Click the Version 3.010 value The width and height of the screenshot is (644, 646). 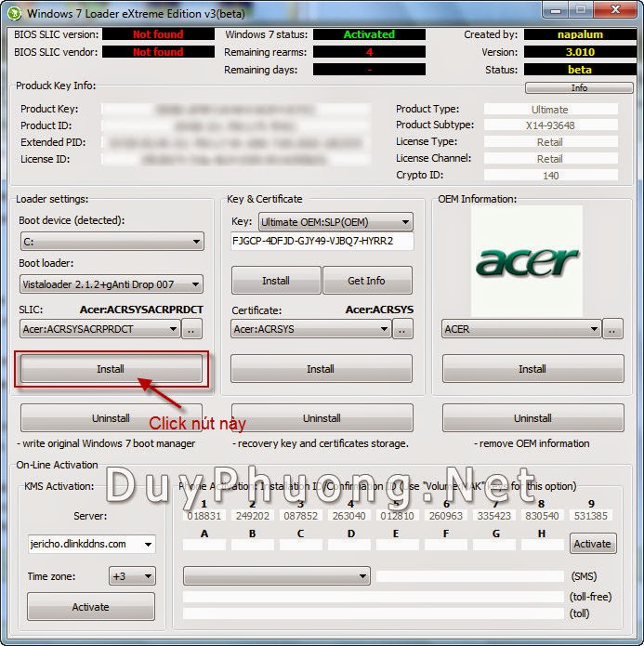[x=580, y=52]
